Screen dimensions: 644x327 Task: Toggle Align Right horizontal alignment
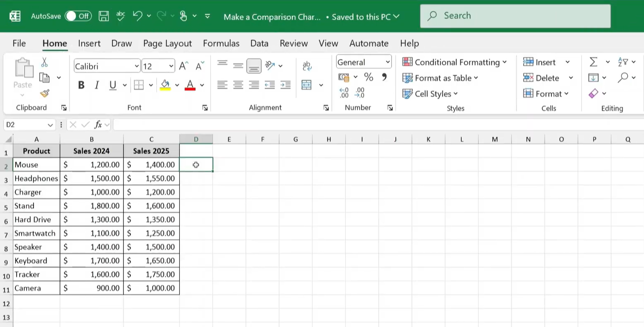254,85
